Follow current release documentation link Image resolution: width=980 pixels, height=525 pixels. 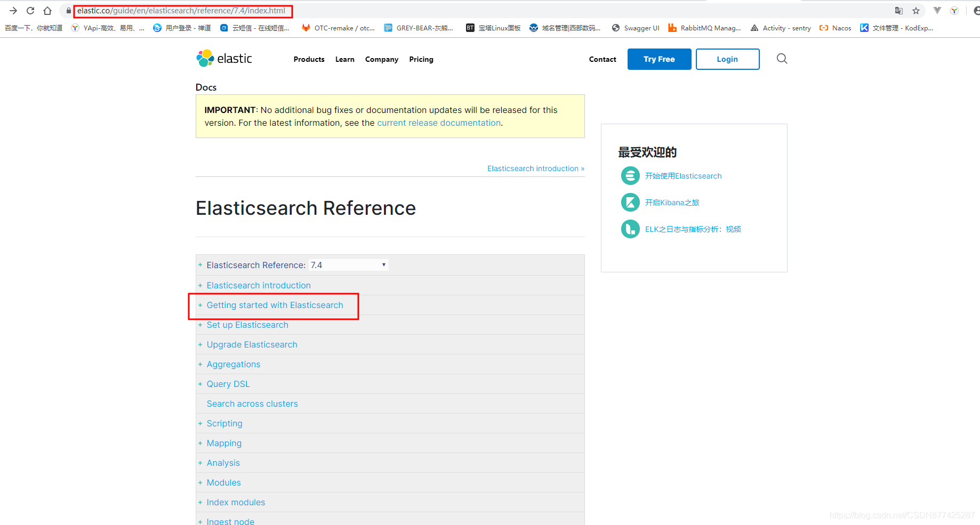tap(439, 123)
